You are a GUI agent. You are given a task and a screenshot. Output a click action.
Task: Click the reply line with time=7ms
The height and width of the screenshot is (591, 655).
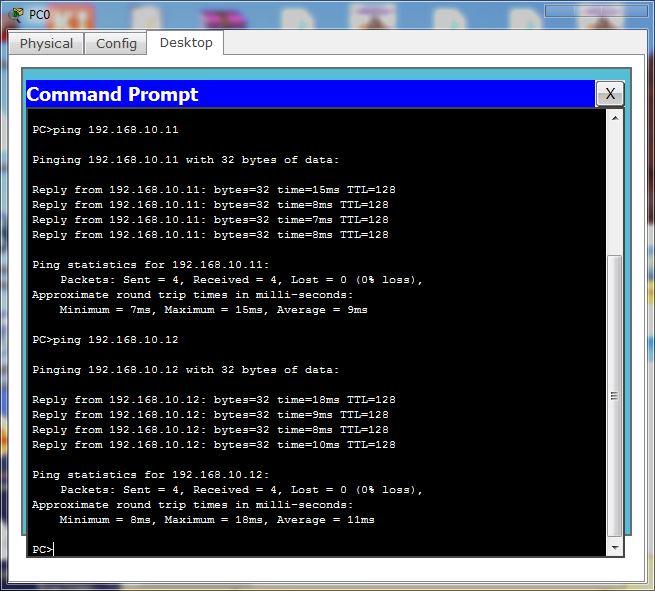(210, 220)
